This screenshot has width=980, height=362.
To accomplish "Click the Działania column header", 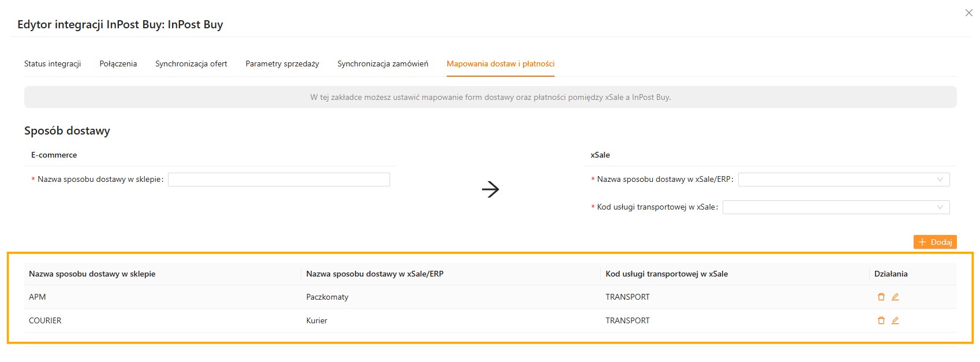I will click(x=891, y=274).
